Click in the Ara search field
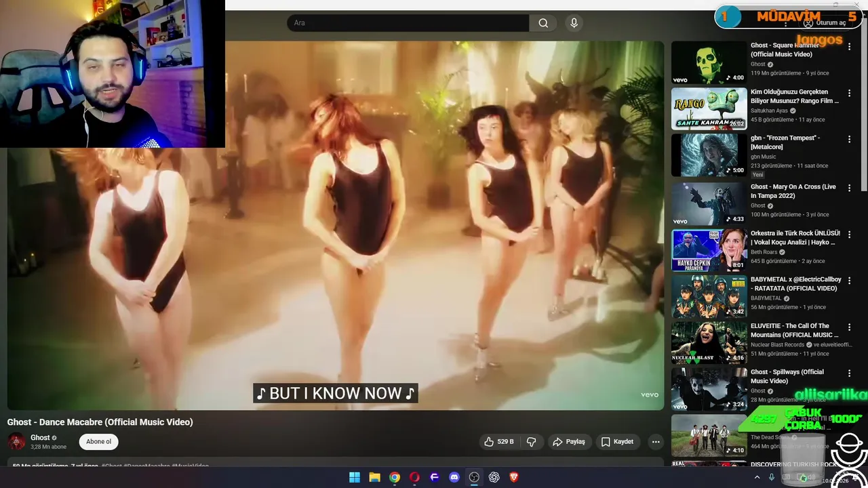The height and width of the screenshot is (488, 868). (408, 23)
